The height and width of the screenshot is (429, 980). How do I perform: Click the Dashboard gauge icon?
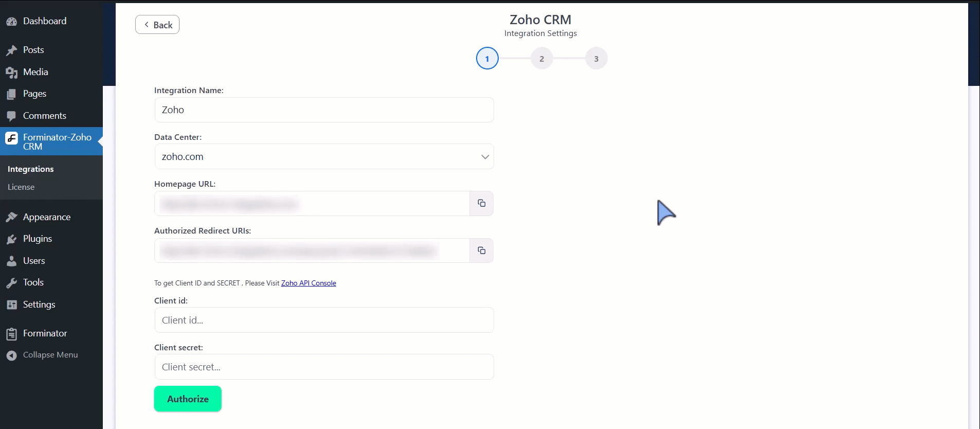point(11,22)
